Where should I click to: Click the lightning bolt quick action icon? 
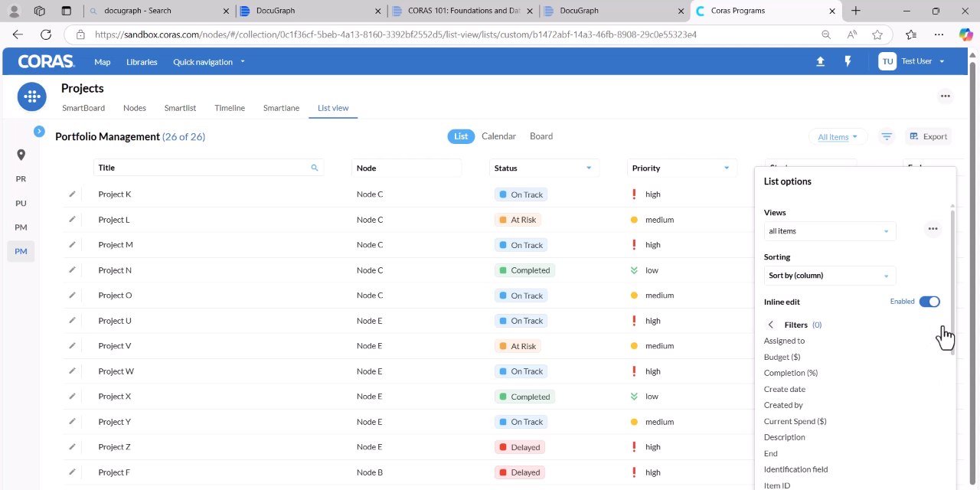848,61
